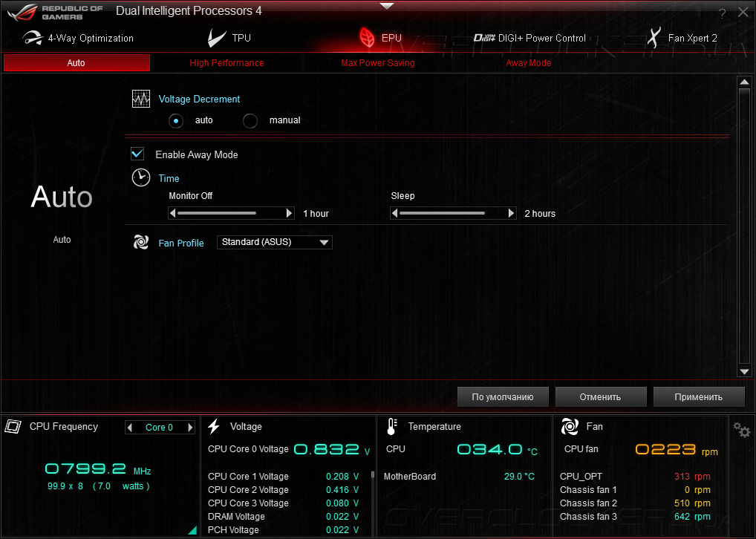
Task: Click the Temperature thermometer icon
Action: point(391,426)
